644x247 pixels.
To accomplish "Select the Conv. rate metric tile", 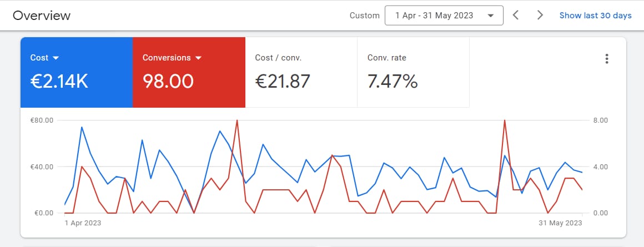I will coord(413,72).
